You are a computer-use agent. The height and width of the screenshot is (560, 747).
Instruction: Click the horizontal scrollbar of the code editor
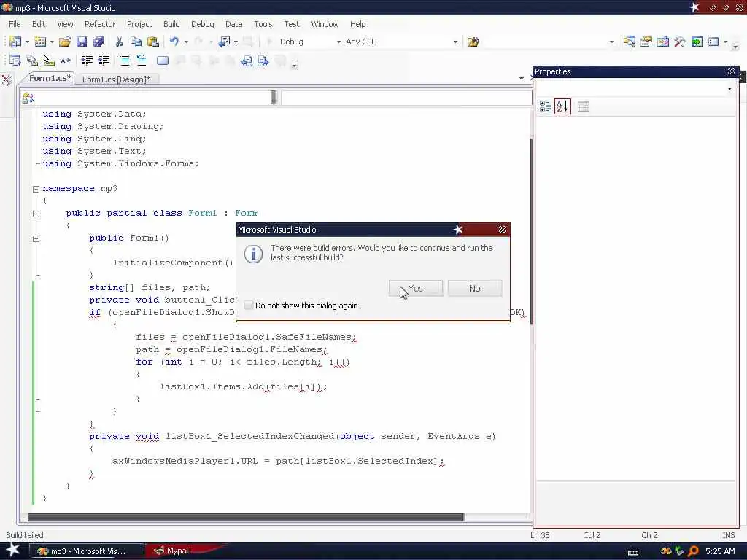tap(246, 517)
